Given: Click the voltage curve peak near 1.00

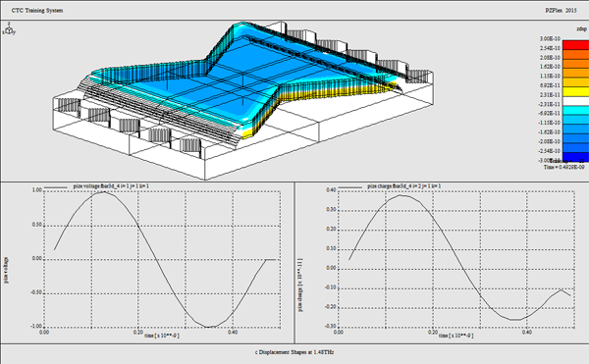Looking at the screenshot, I should pos(104,192).
